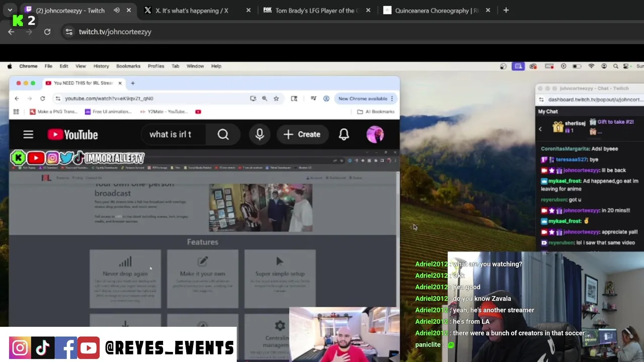Close the johncorteezyy Twitch tab
Screen dimensions: 644x362
pyautogui.click(x=129, y=10)
